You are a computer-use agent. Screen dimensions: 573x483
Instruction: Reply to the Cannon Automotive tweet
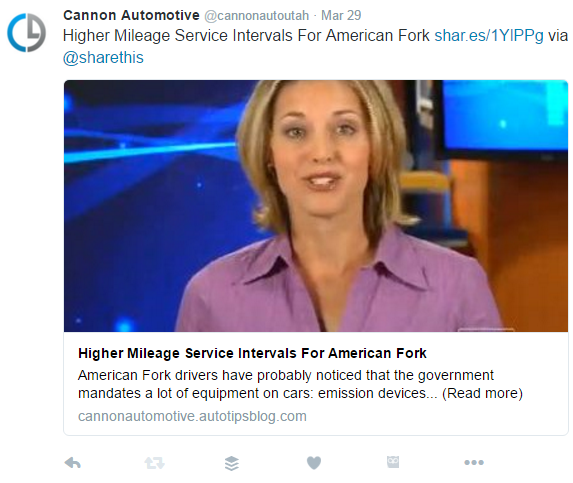click(x=73, y=463)
